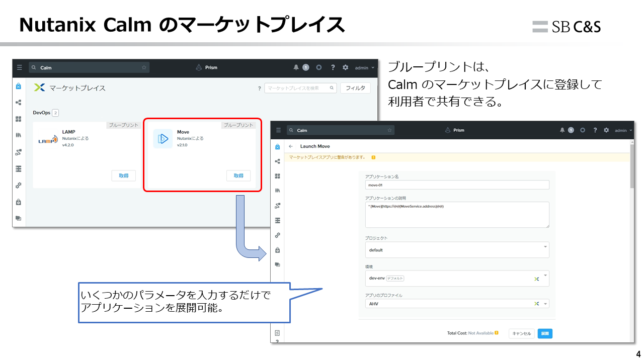The height and width of the screenshot is (362, 644).
Task: Focus the マーケットプレイスを検索 search field
Action: [x=300, y=88]
